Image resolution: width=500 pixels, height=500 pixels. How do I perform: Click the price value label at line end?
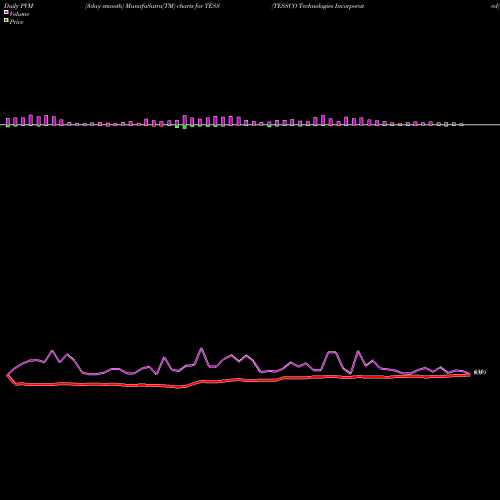click(x=480, y=372)
